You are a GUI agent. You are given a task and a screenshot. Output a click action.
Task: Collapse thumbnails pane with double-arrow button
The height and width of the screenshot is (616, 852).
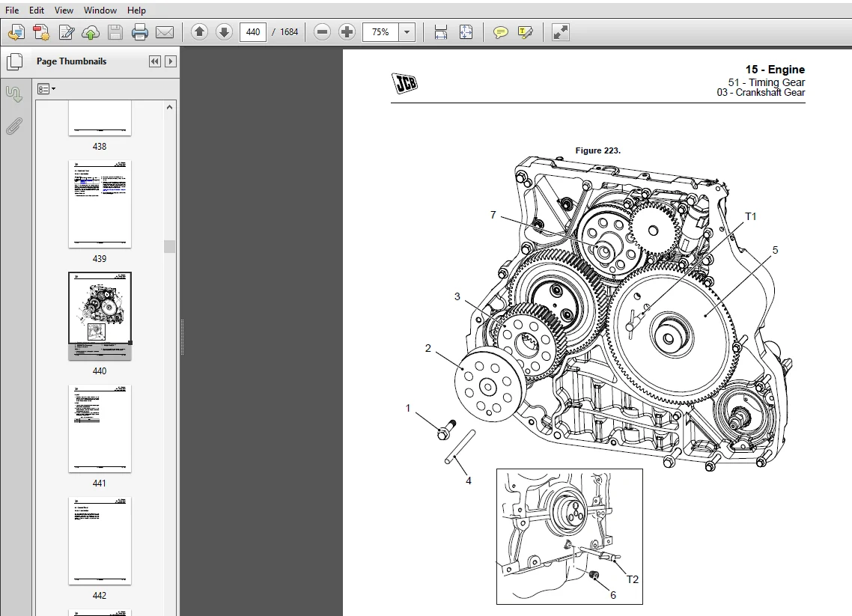155,61
